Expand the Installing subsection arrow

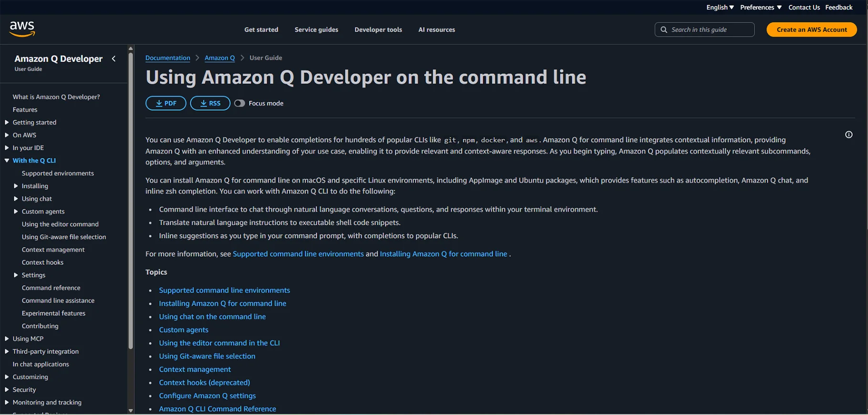point(16,186)
